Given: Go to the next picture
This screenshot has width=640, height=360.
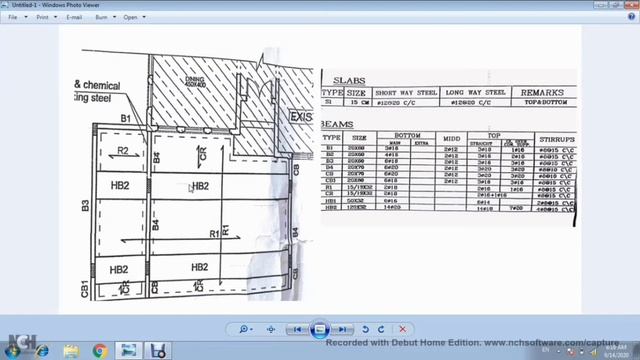Looking at the screenshot, I should coord(342,329).
